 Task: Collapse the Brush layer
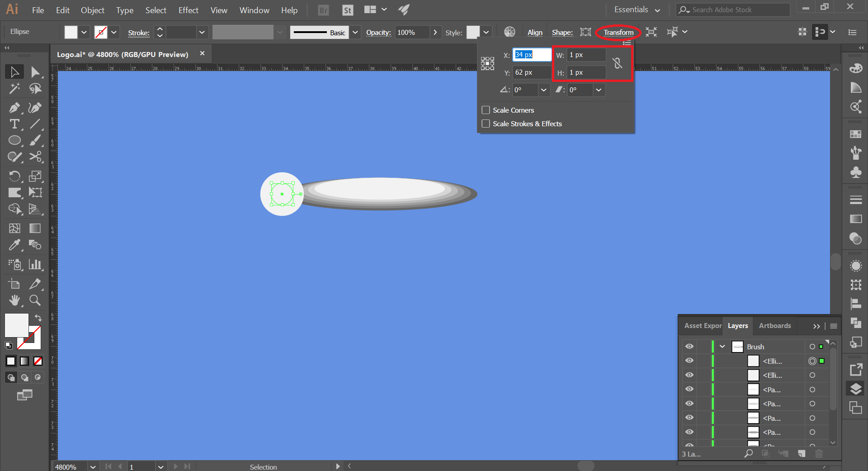[722, 347]
